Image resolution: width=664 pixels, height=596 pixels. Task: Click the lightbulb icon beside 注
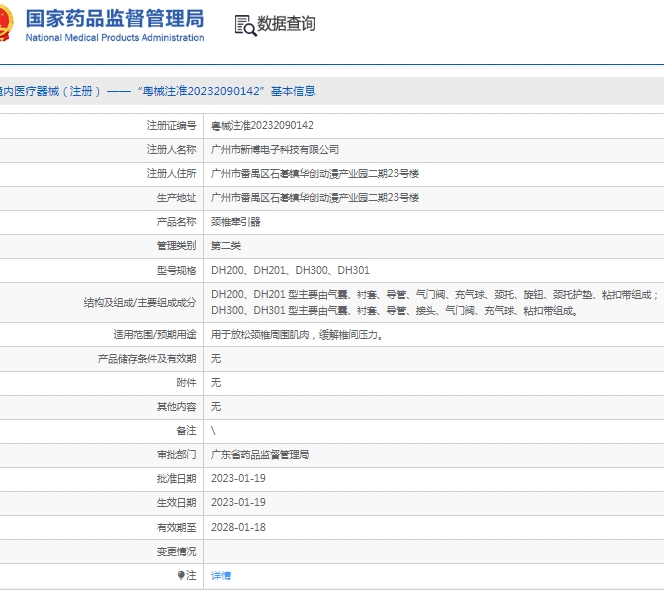pos(181,575)
